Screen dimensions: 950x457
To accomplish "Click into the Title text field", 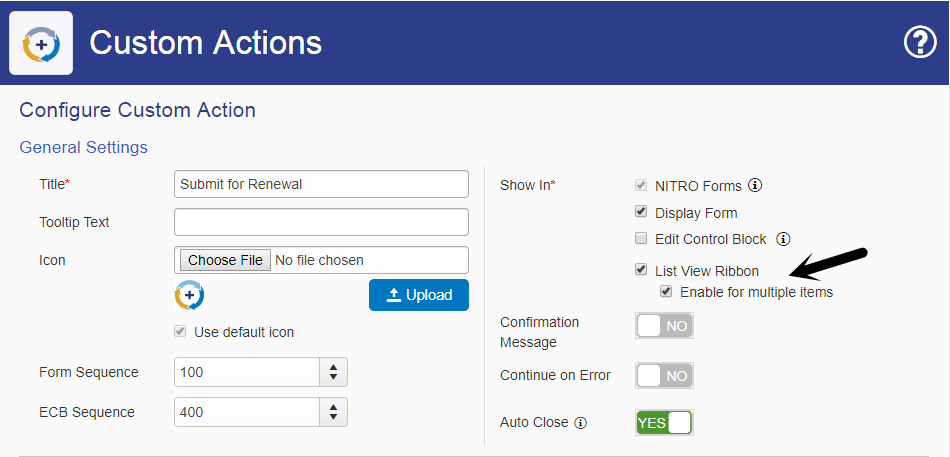I will pyautogui.click(x=321, y=184).
